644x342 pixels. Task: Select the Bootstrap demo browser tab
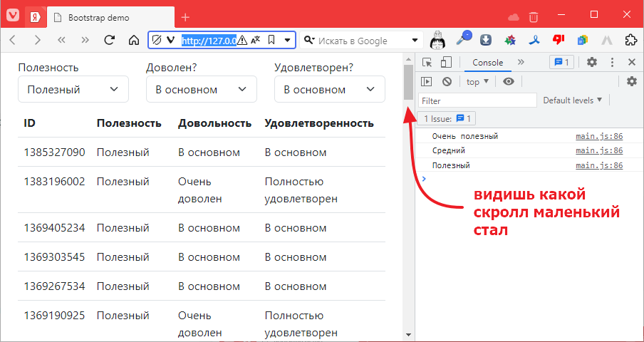[107, 17]
